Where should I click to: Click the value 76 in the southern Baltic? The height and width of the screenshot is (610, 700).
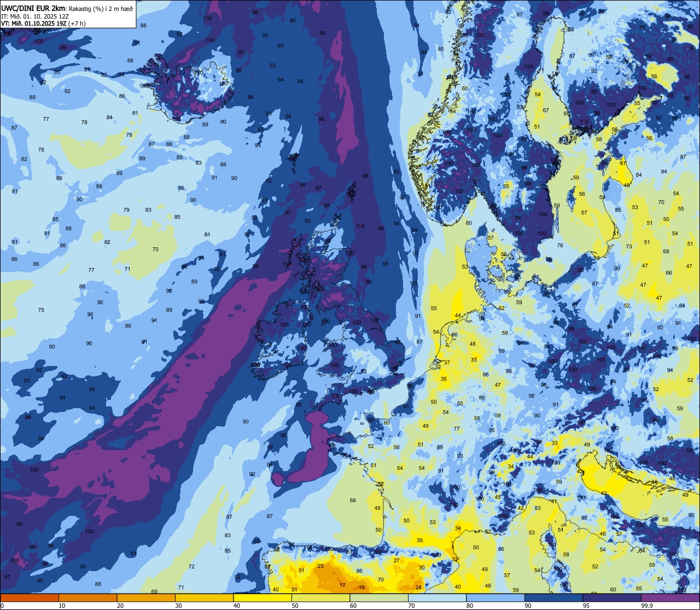click(560, 246)
